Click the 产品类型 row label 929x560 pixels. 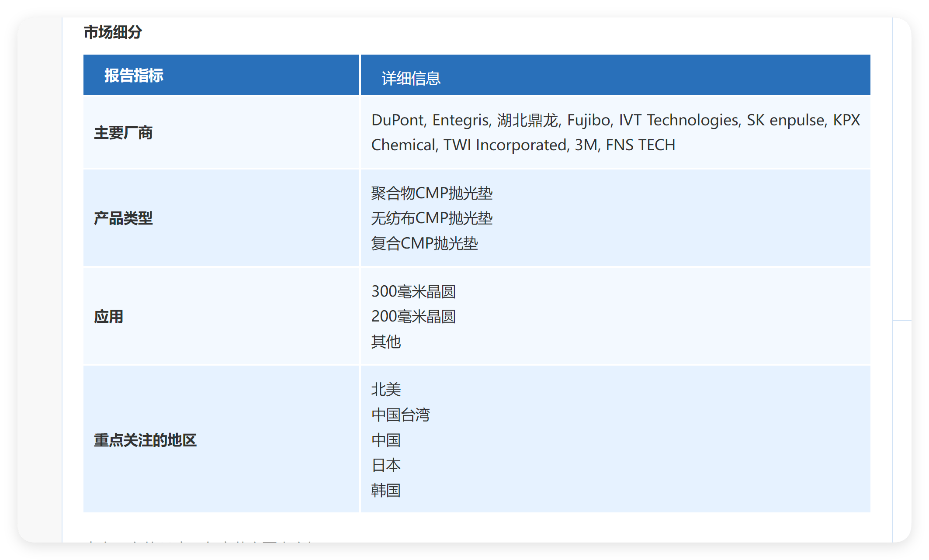pos(123,218)
